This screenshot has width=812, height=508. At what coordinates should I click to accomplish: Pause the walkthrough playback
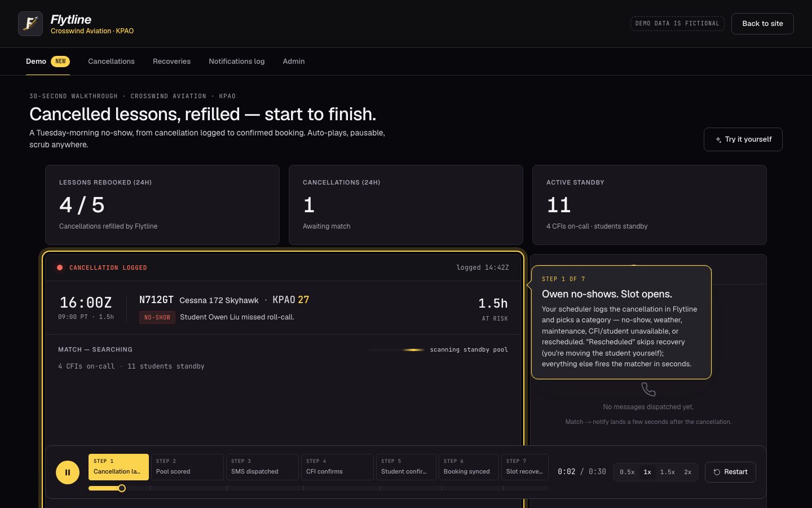pyautogui.click(x=68, y=472)
